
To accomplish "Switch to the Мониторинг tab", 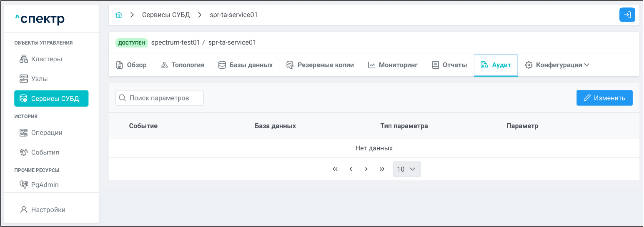I will coord(393,65).
